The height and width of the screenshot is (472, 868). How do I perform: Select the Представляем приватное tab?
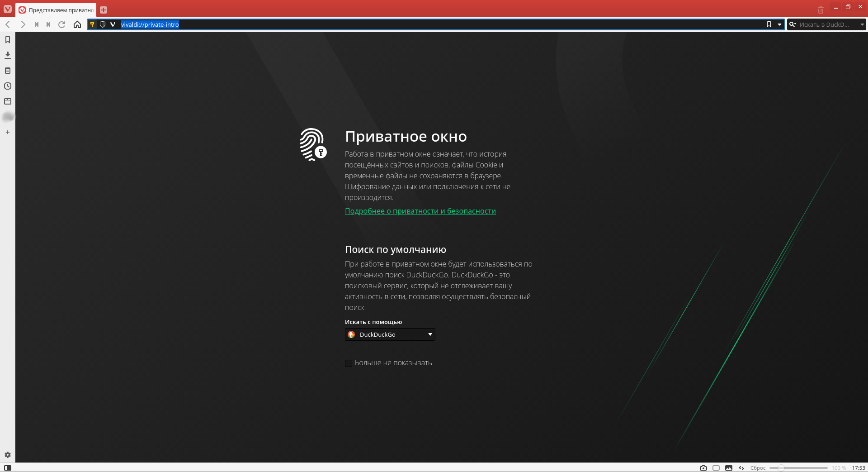[56, 10]
